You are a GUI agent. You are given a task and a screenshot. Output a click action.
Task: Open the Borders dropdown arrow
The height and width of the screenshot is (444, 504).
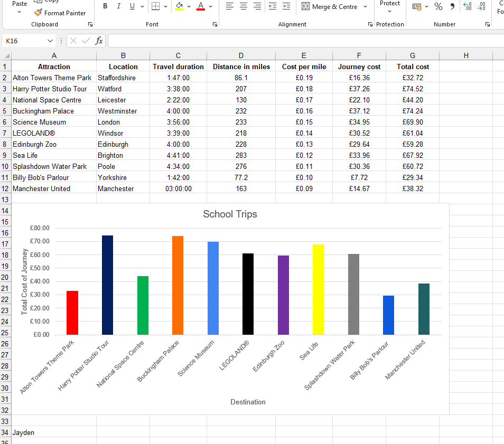[x=165, y=6]
